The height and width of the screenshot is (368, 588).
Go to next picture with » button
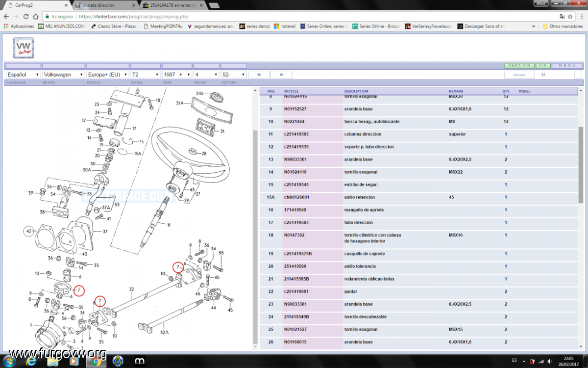click(281, 75)
